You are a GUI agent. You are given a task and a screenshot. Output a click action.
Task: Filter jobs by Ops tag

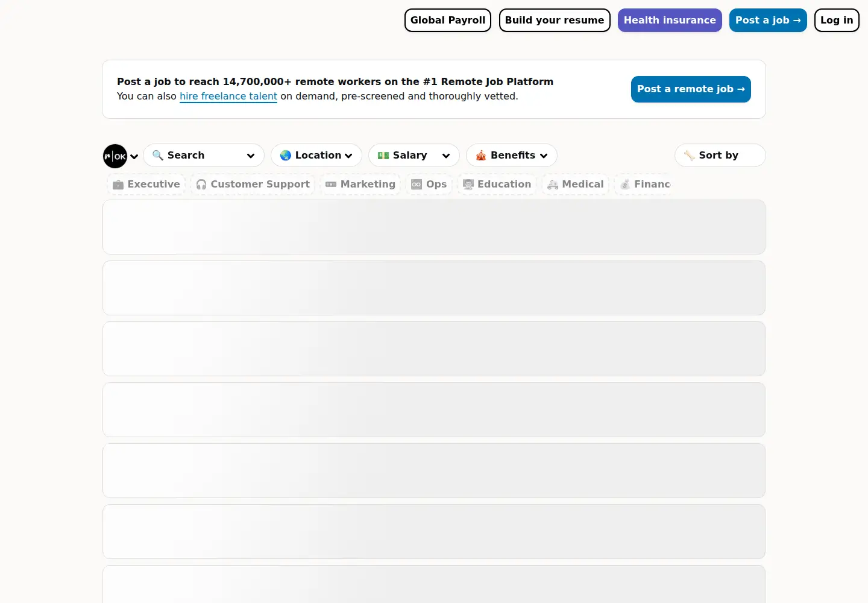[x=429, y=185]
